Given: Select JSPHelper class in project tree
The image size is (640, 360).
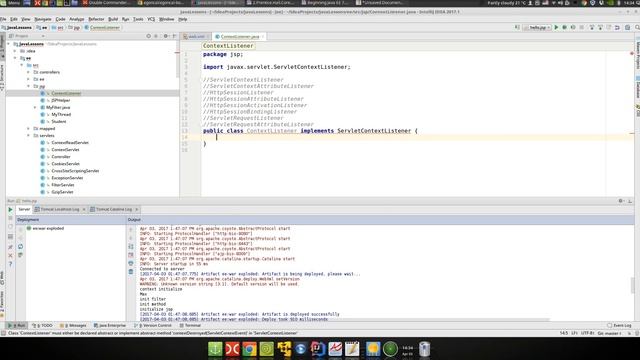Looking at the screenshot, I should pyautogui.click(x=60, y=100).
